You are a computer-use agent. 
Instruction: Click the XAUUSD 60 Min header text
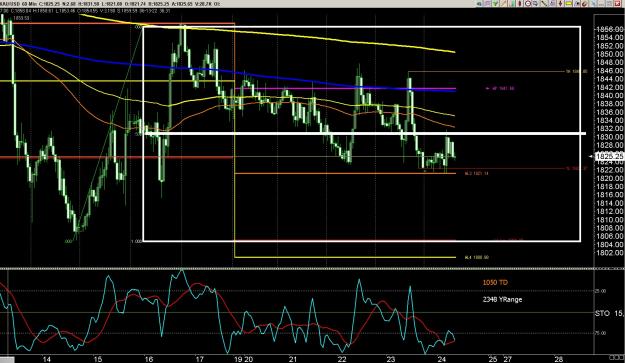(x=18, y=4)
